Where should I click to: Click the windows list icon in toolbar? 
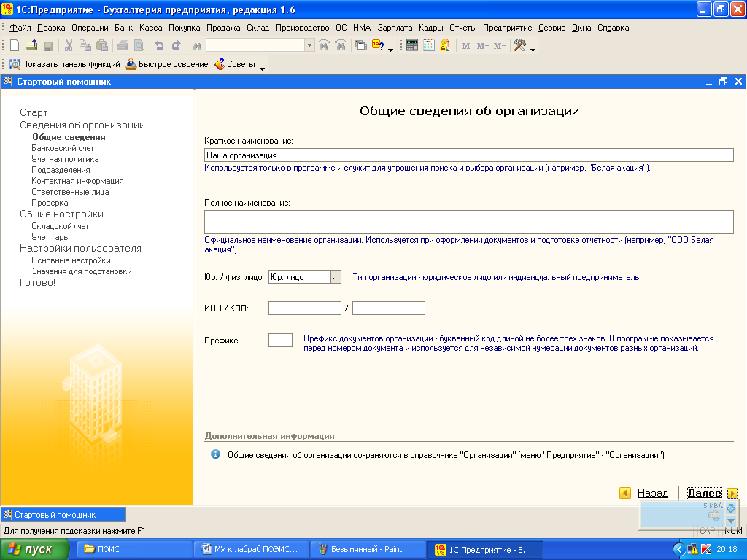(x=361, y=46)
